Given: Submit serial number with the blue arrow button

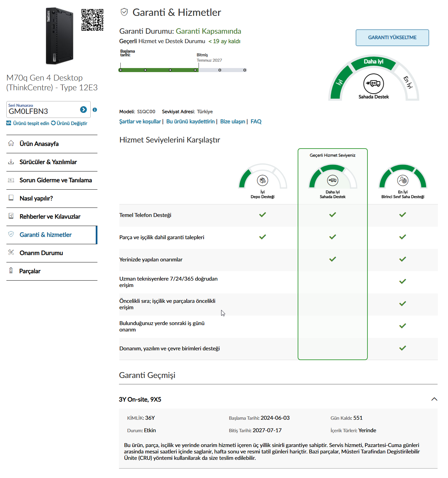Looking at the screenshot, I should pyautogui.click(x=84, y=109).
